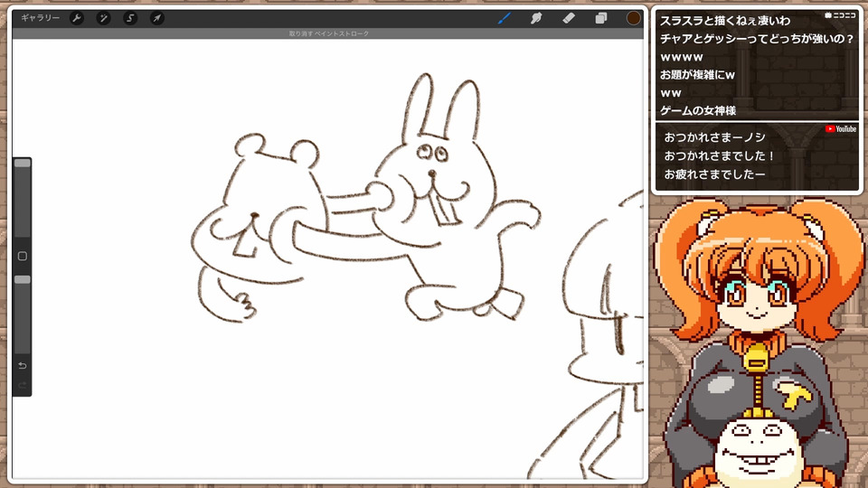868x488 pixels.
Task: Open the Adjustments magic wand icon
Action: [x=103, y=18]
